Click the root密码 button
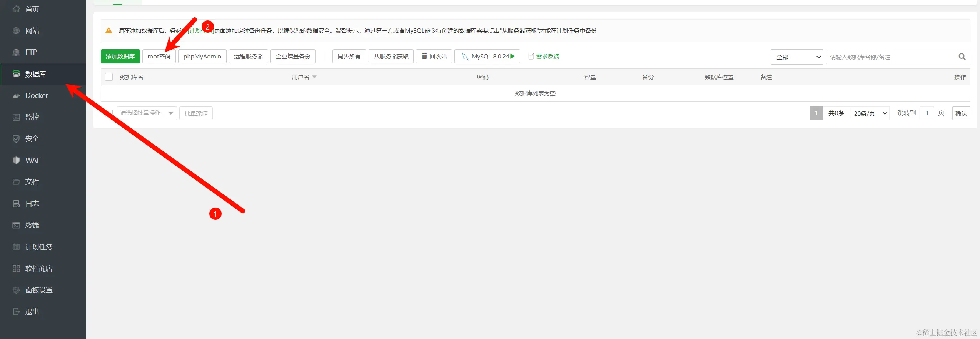The image size is (980, 339). pos(159,56)
